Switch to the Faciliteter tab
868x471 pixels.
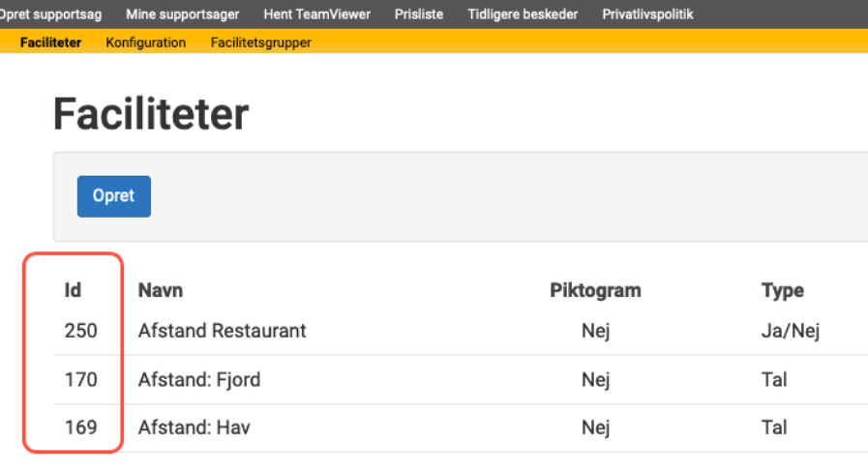coord(51,43)
